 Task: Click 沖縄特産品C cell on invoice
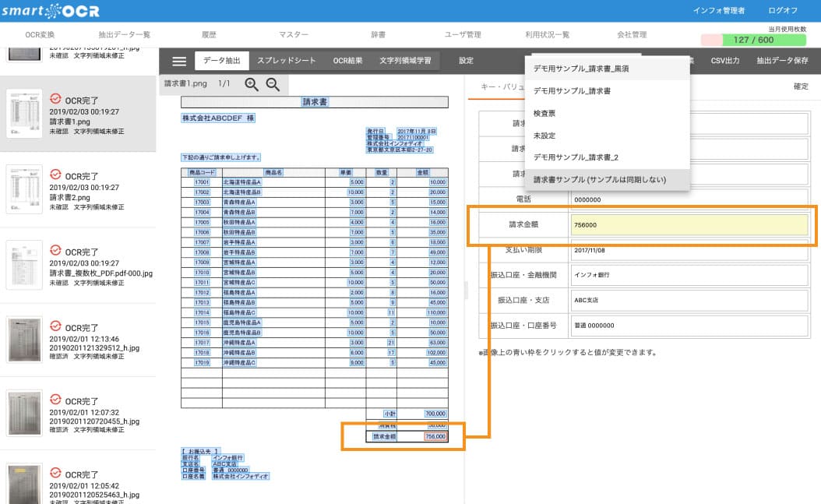(x=239, y=362)
